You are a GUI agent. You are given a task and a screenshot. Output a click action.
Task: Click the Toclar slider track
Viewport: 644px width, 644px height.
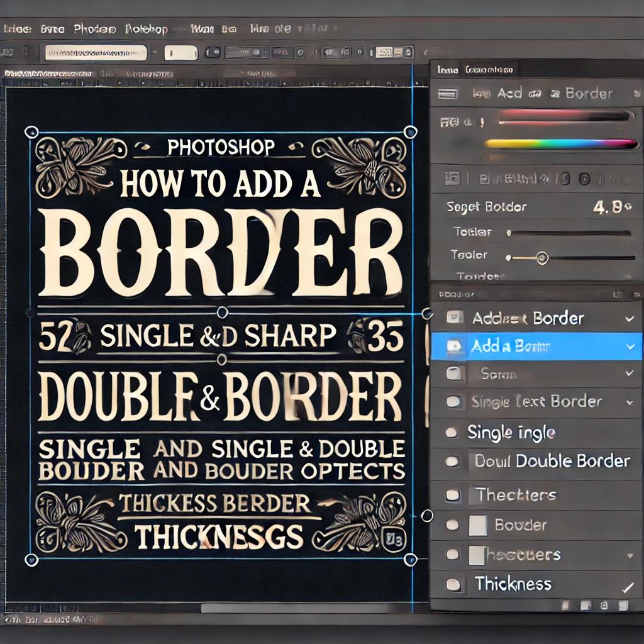click(569, 233)
